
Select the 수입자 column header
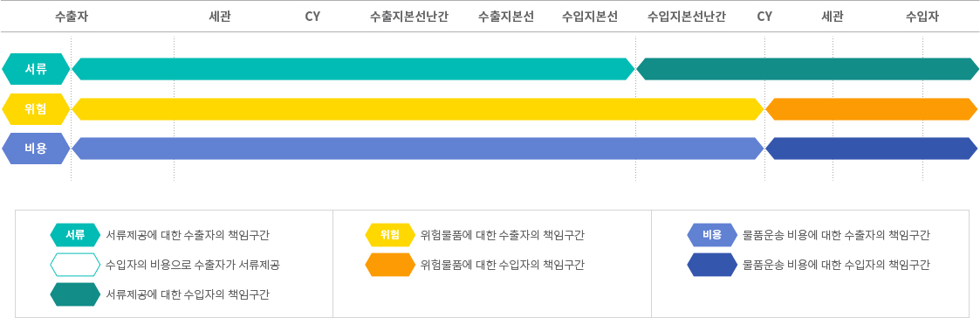point(922,17)
